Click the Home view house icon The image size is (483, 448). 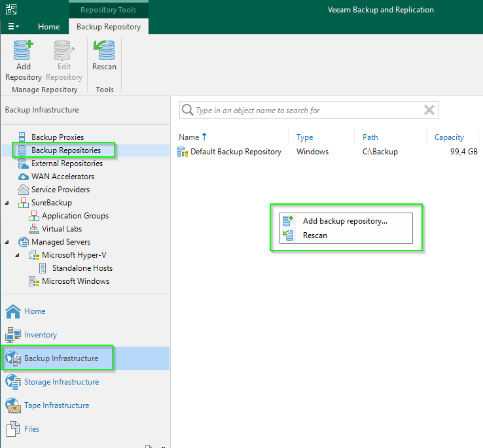(13, 311)
